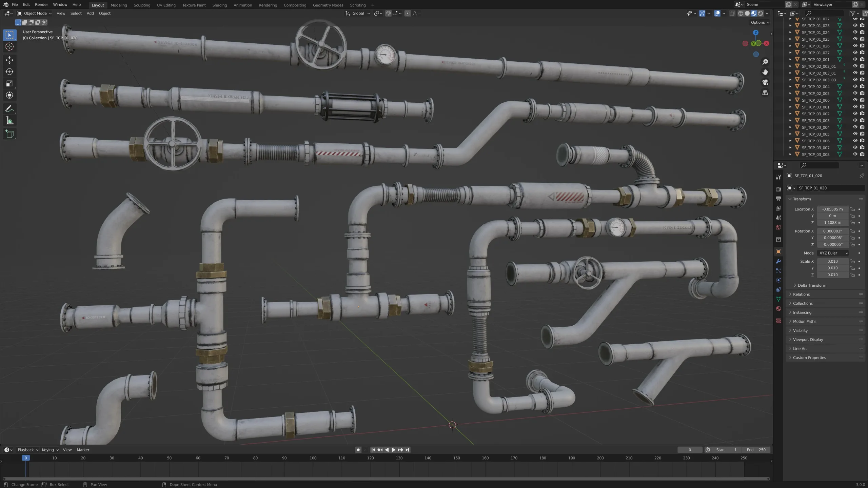Pick the Annotate tool
The width and height of the screenshot is (868, 488).
point(9,108)
